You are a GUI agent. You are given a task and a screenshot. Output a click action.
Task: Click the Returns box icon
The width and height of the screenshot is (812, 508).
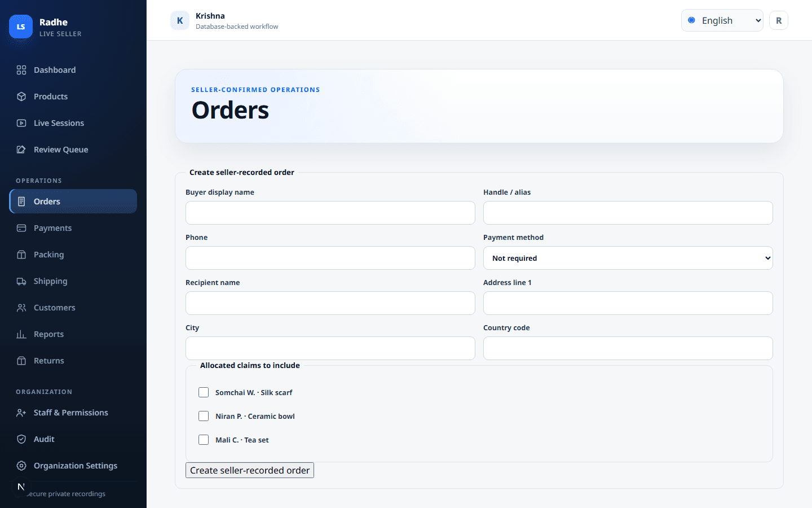[21, 361]
